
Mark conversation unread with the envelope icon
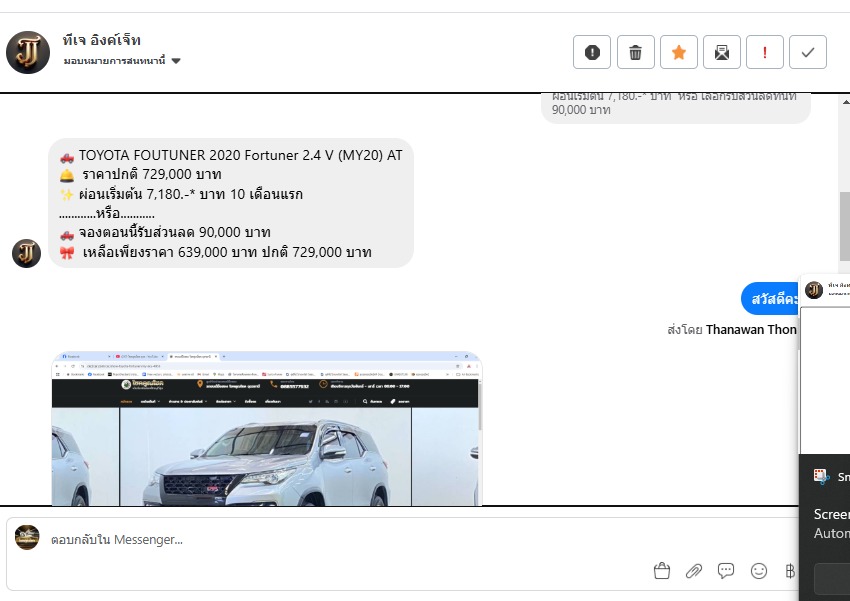(722, 53)
